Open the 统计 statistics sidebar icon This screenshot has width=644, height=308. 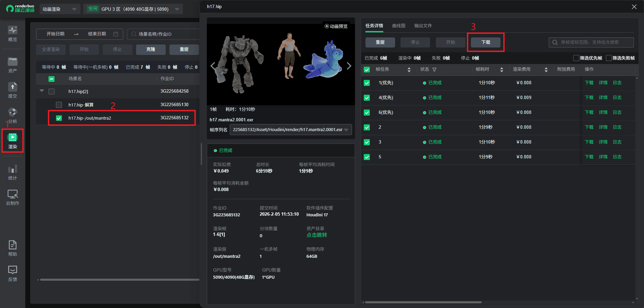[12, 172]
